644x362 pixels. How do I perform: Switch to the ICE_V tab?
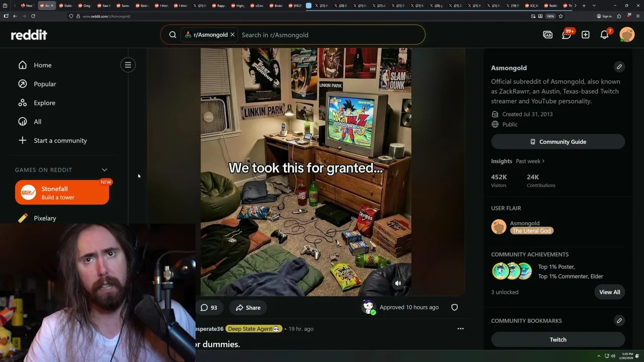[x=531, y=6]
